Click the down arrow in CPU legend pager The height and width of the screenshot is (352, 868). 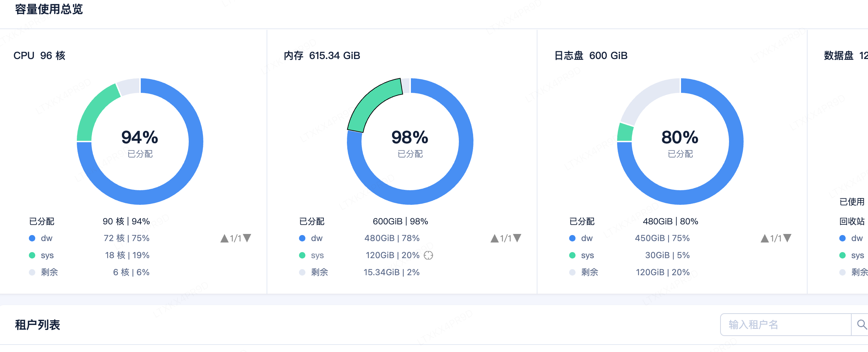tap(247, 238)
